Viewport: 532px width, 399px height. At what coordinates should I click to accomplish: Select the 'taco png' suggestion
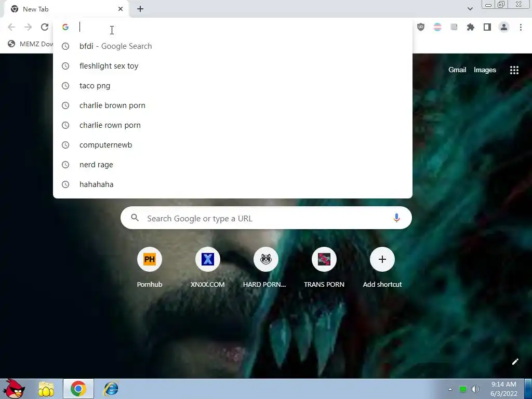(x=233, y=86)
